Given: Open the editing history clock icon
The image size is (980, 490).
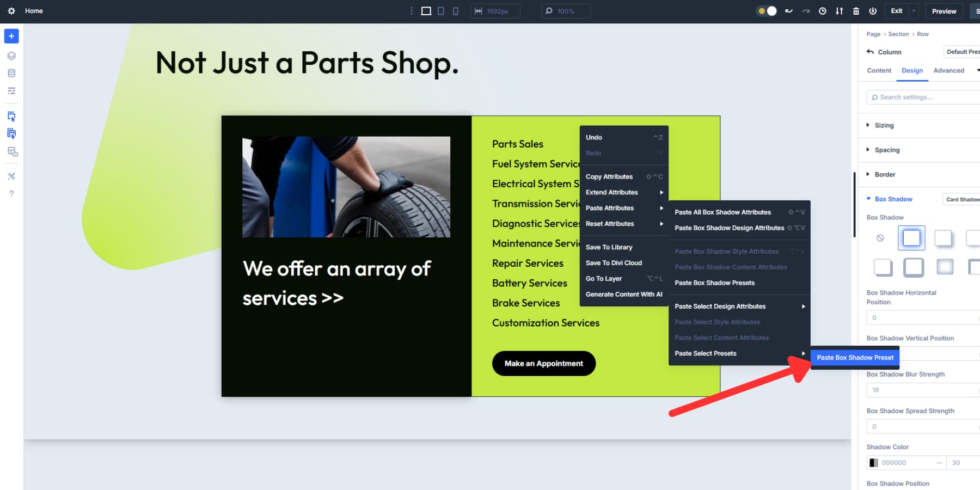Looking at the screenshot, I should (823, 10).
